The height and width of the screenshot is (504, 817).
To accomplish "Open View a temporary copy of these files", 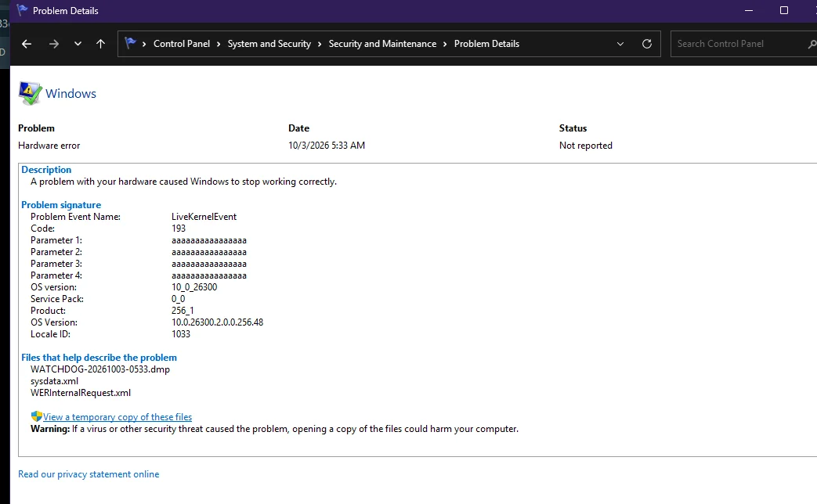I will 117,417.
